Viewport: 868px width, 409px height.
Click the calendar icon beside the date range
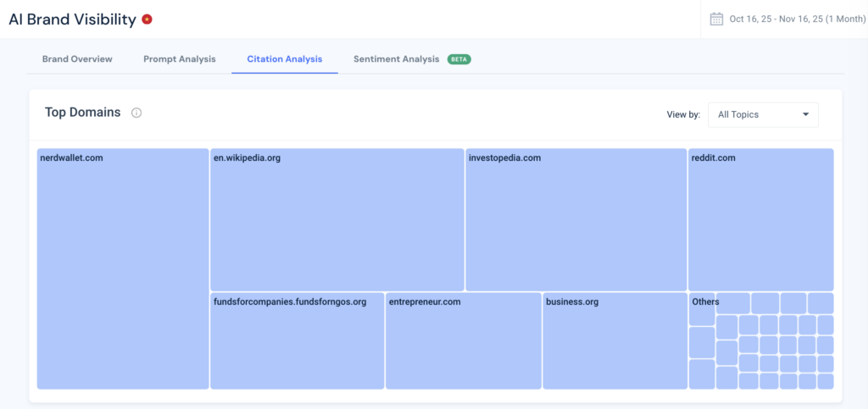(x=716, y=19)
